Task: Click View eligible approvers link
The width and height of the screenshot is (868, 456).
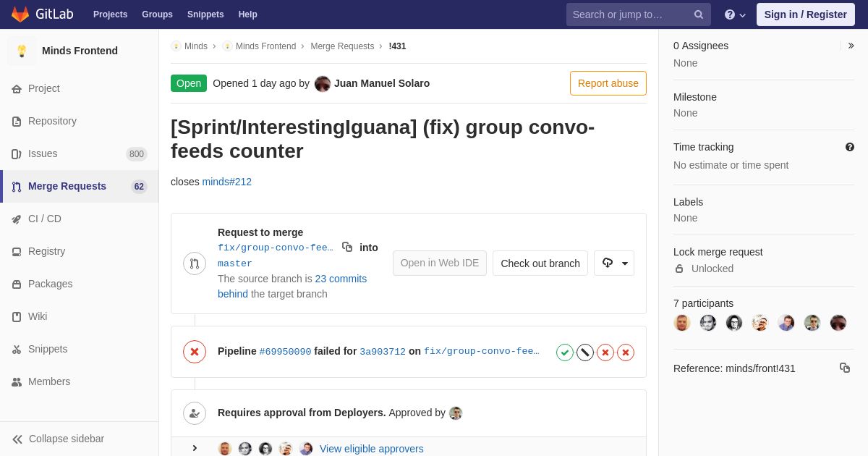Action: tap(372, 449)
